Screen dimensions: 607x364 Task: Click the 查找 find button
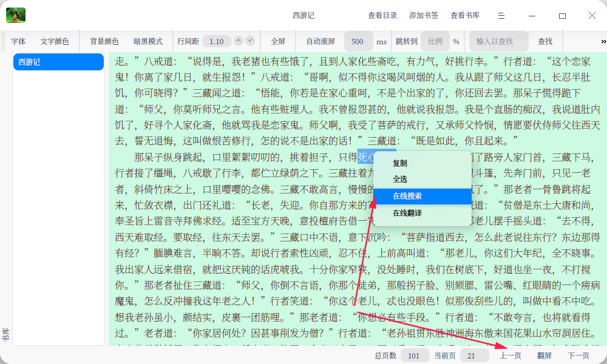pyautogui.click(x=545, y=41)
